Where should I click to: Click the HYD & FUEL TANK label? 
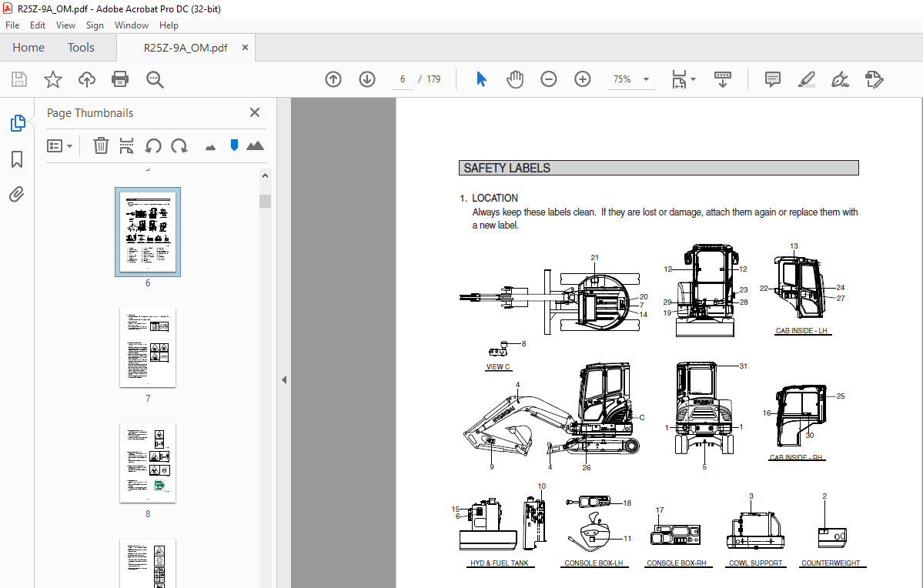coord(499,563)
